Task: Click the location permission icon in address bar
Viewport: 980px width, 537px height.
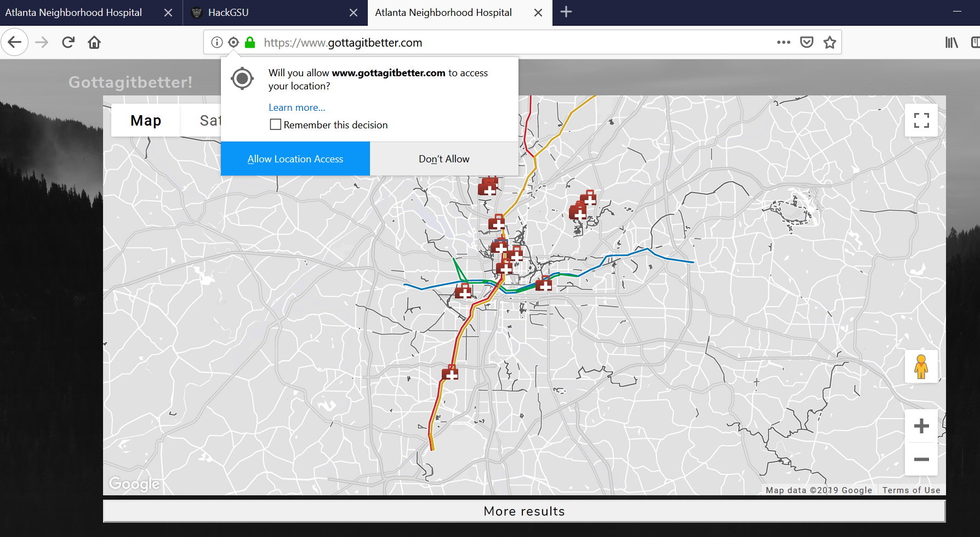Action: (x=233, y=42)
